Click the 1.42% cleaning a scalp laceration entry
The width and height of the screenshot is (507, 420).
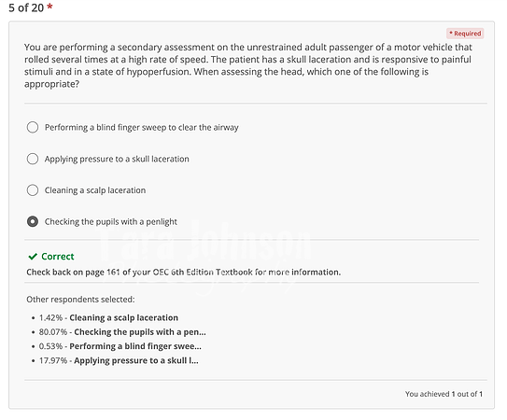pos(108,318)
